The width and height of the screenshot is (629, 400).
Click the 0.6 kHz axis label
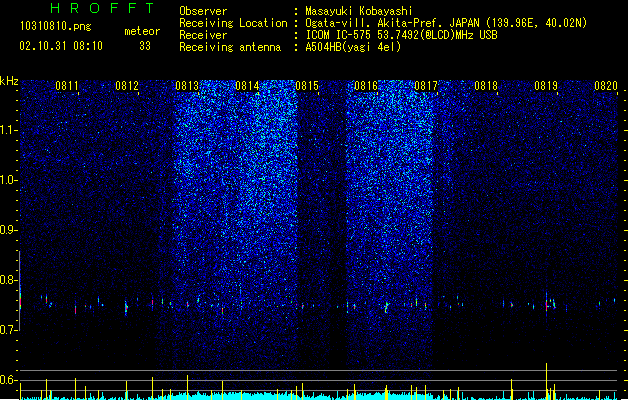click(x=9, y=380)
